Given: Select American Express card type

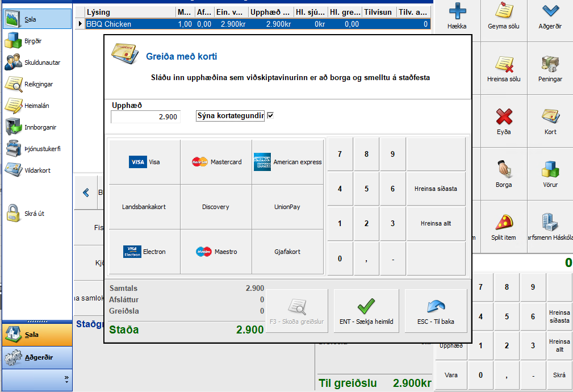Looking at the screenshot, I should click(287, 162).
